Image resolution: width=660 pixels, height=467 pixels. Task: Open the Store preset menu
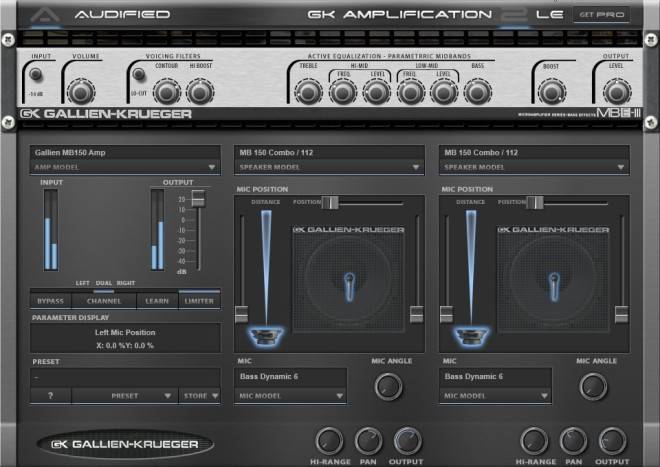point(200,395)
